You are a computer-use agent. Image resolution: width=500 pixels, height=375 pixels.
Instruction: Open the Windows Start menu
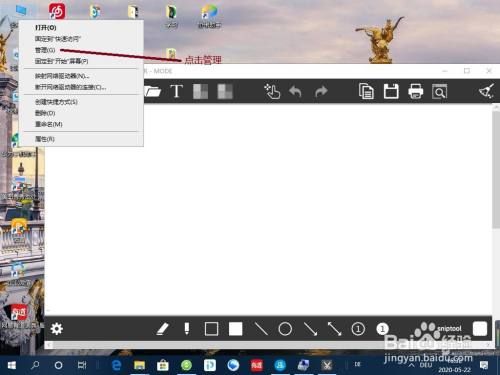click(x=12, y=365)
